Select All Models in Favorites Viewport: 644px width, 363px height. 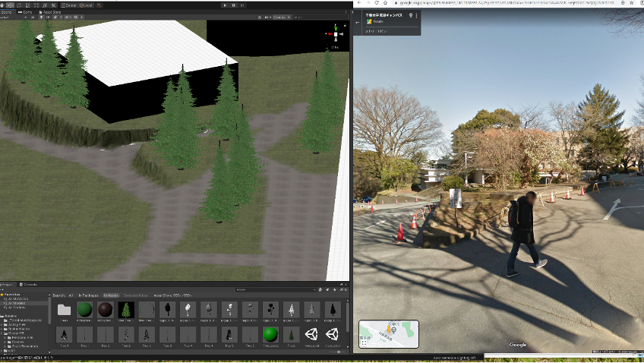pyautogui.click(x=17, y=303)
